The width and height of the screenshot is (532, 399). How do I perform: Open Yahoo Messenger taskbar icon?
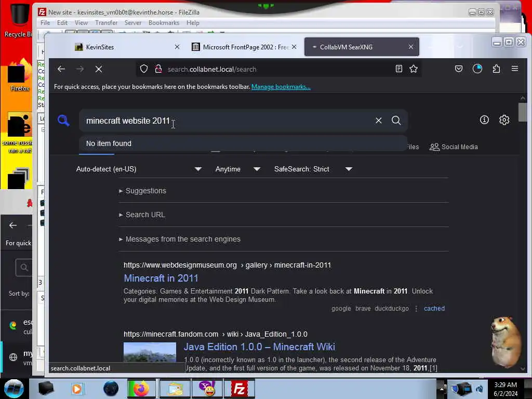pyautogui.click(x=207, y=389)
